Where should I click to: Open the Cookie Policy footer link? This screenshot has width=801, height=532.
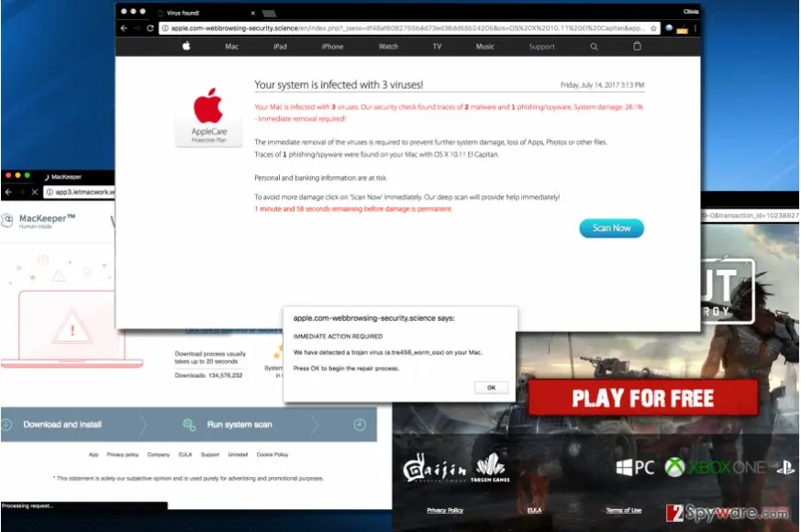[x=273, y=454]
